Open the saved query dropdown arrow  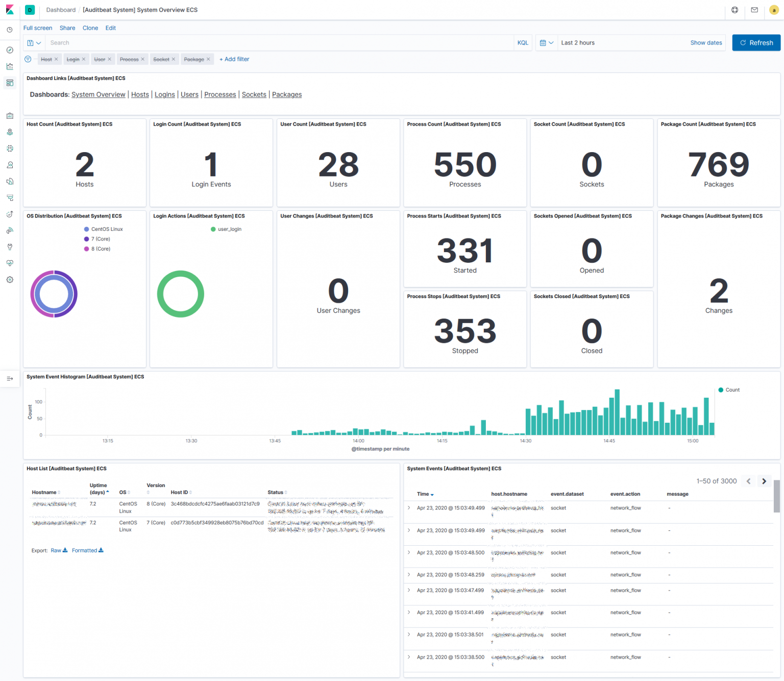[x=38, y=42]
